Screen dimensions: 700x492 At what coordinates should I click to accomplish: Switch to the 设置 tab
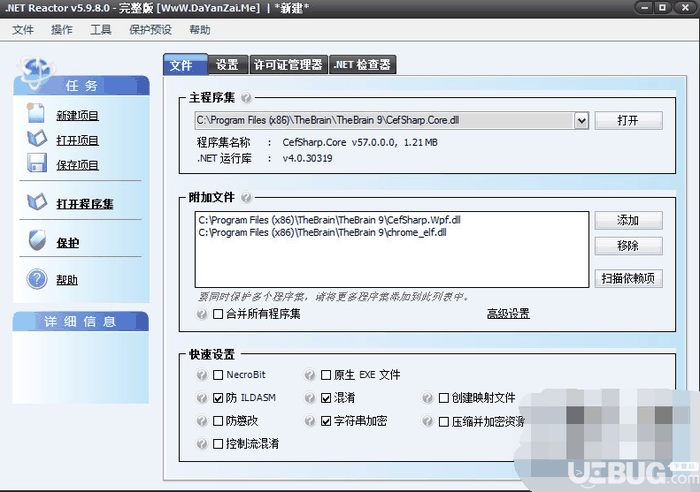(227, 65)
